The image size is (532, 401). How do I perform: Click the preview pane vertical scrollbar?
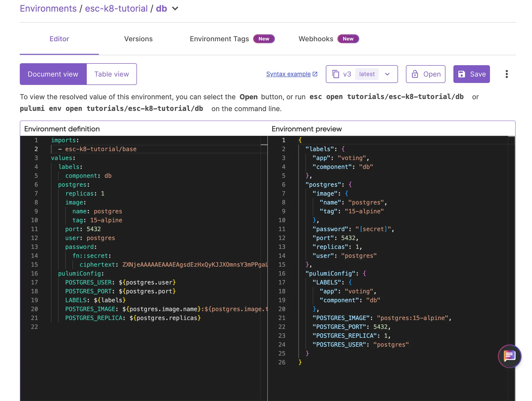tap(511, 268)
